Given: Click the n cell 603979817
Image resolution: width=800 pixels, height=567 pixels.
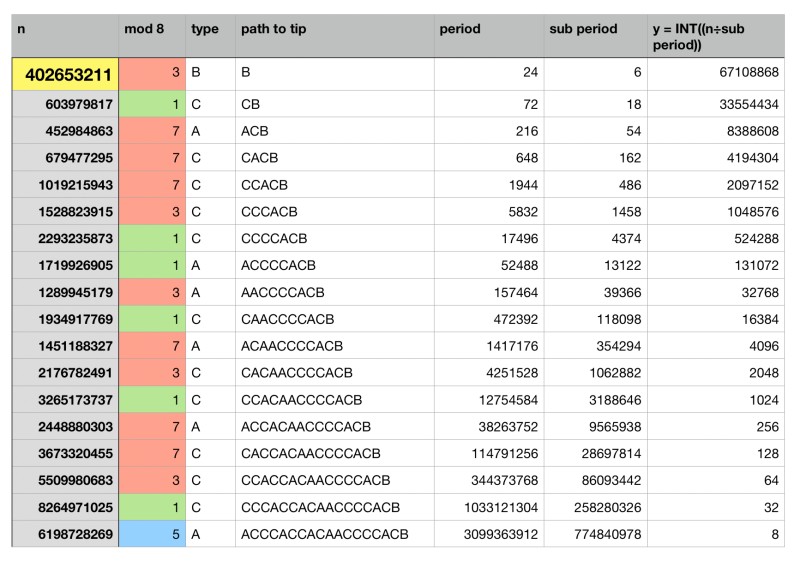Looking at the screenshot, I should tap(65, 104).
